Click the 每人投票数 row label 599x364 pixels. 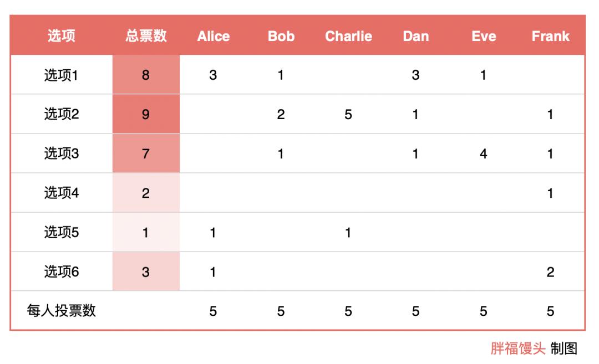[x=61, y=311]
